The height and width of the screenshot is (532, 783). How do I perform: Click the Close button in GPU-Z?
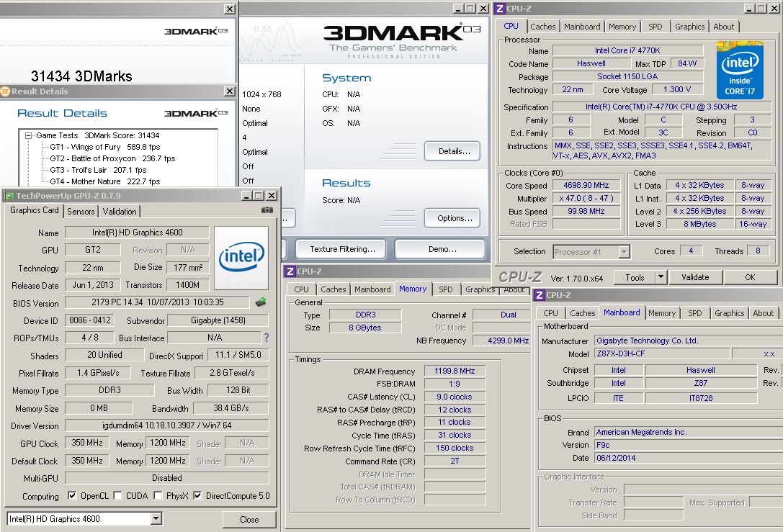tap(249, 520)
